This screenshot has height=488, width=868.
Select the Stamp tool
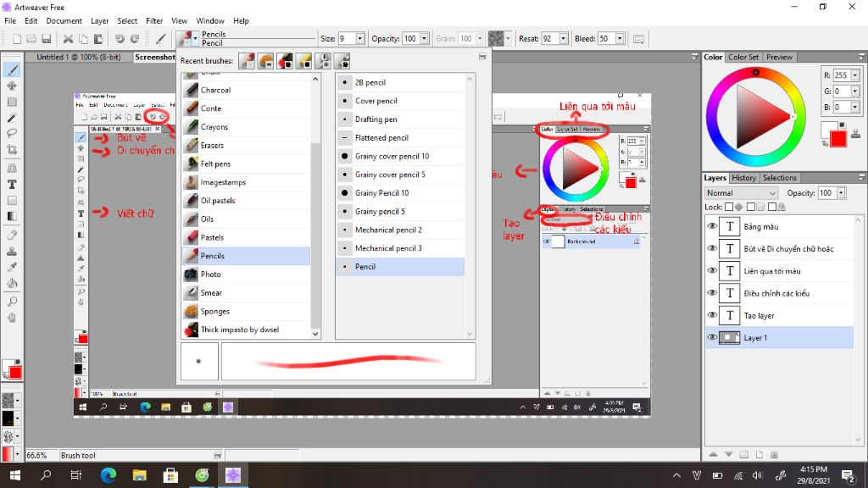12,251
